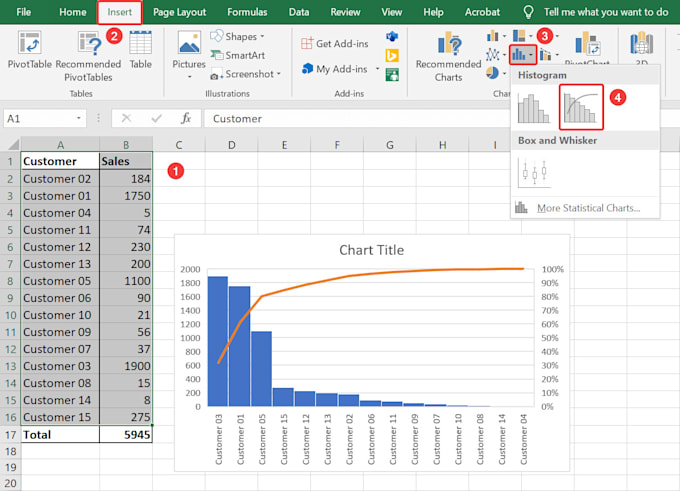Viewport: 680px width, 491px height.
Task: Select the Pareto chart thumbnail
Action: tap(581, 107)
